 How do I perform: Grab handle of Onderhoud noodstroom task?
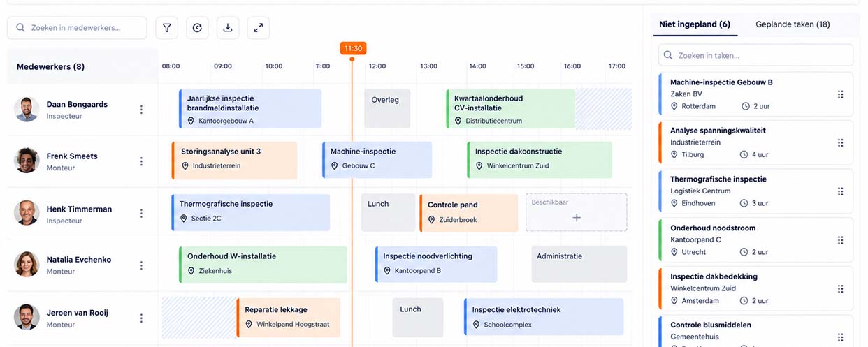pos(841,240)
